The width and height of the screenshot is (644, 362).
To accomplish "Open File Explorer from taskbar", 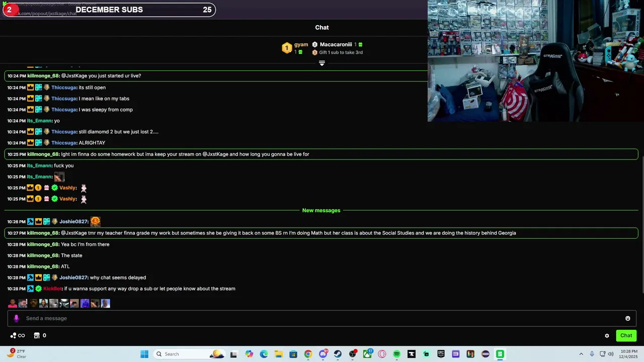I will click(279, 354).
